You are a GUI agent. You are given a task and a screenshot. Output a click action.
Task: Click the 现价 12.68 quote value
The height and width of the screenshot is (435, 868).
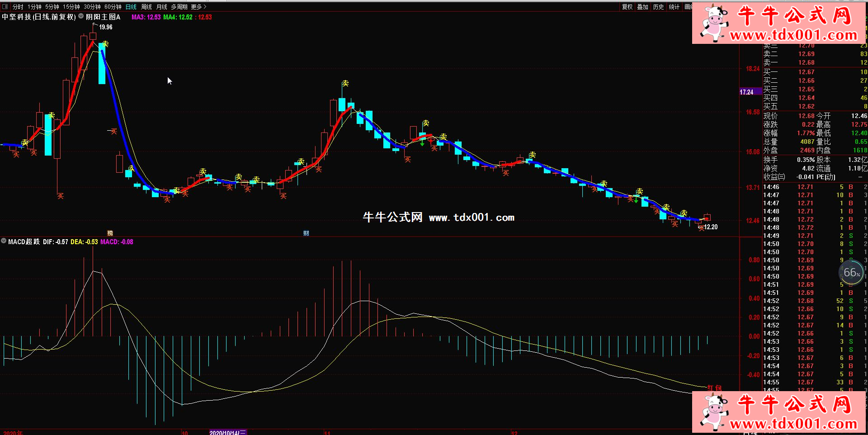click(806, 116)
